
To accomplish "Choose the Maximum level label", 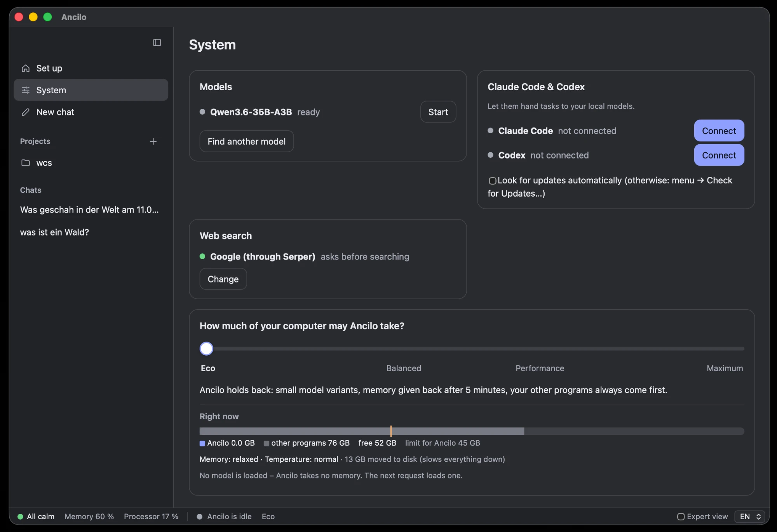I will tap(725, 368).
